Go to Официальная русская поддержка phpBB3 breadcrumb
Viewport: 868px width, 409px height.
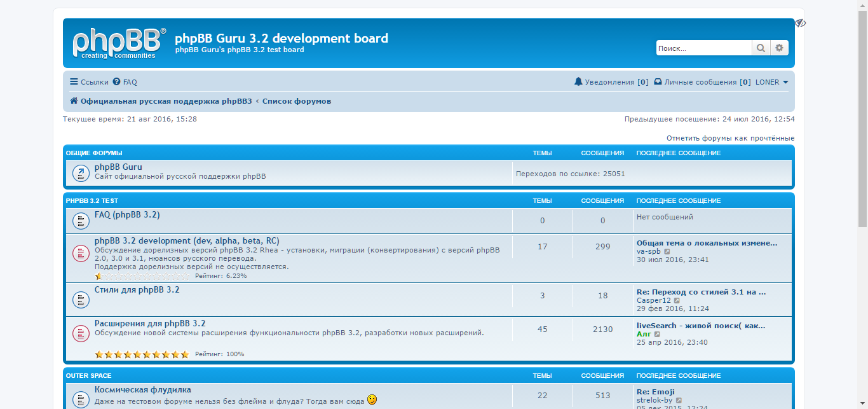(165, 101)
